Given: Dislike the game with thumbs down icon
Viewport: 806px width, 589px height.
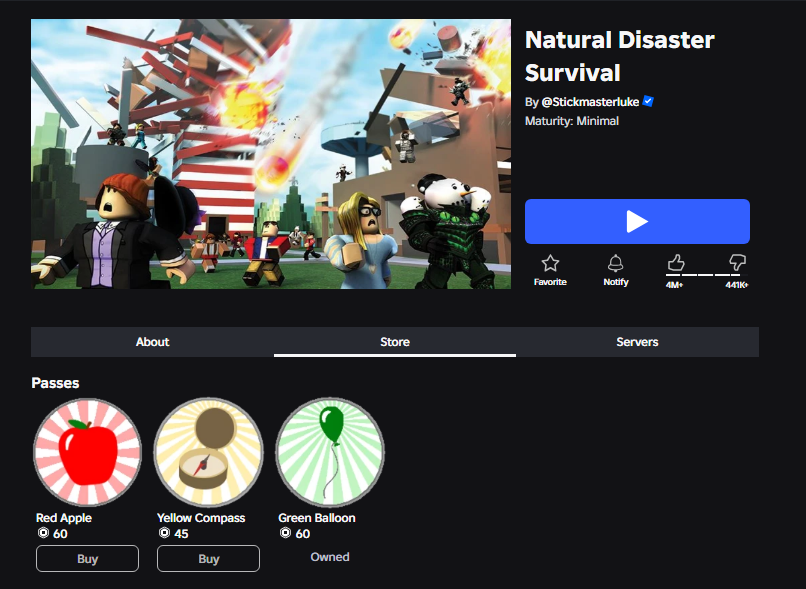Looking at the screenshot, I should tap(737, 263).
